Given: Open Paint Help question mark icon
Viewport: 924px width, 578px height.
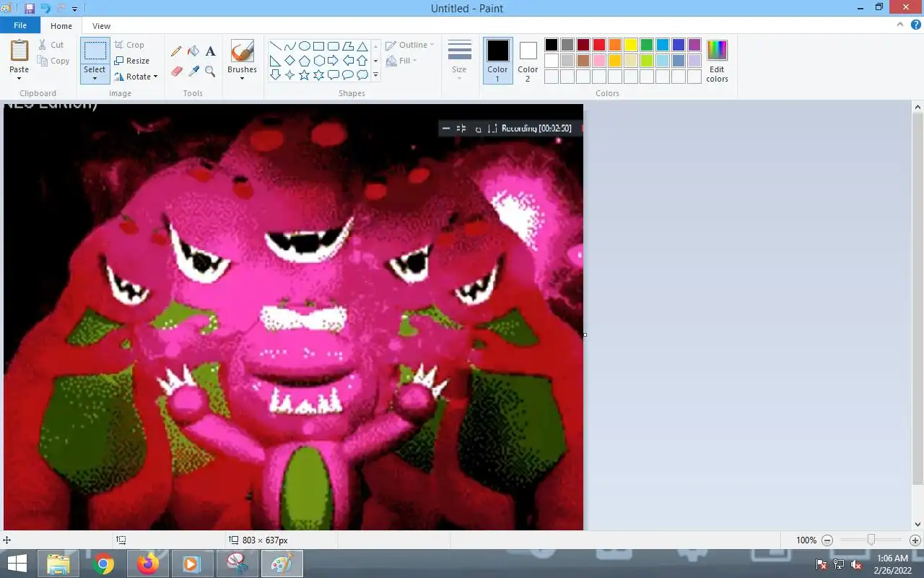Looking at the screenshot, I should 915,25.
